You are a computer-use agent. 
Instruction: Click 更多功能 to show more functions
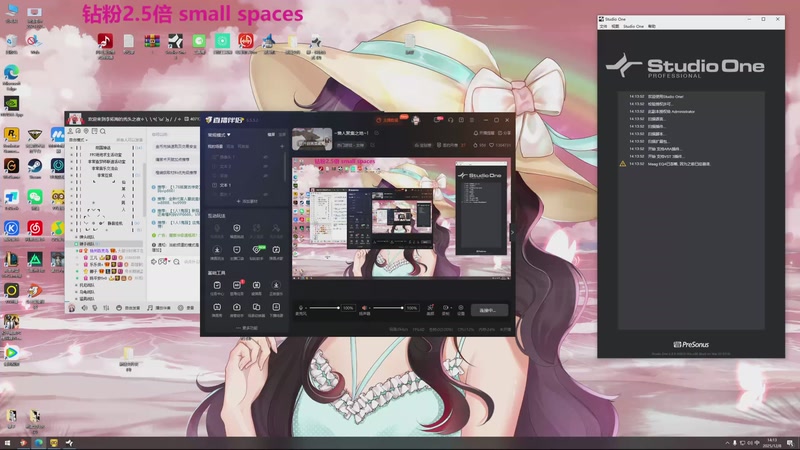[x=247, y=328]
